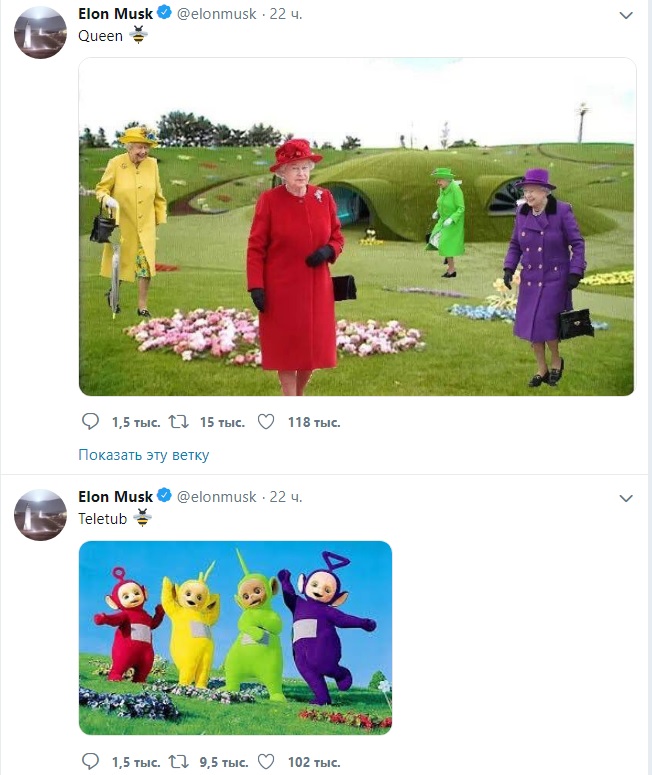Reply to the Teletub tweet

coord(90,762)
